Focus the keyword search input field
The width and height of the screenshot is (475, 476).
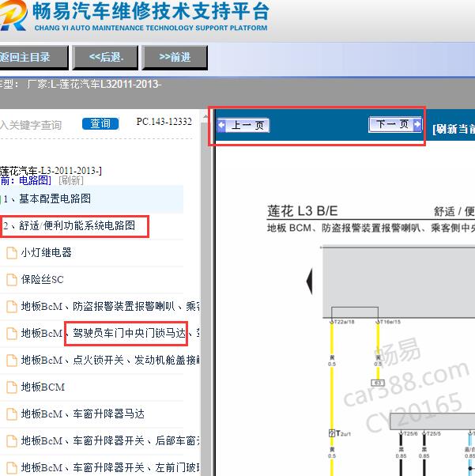[38, 124]
